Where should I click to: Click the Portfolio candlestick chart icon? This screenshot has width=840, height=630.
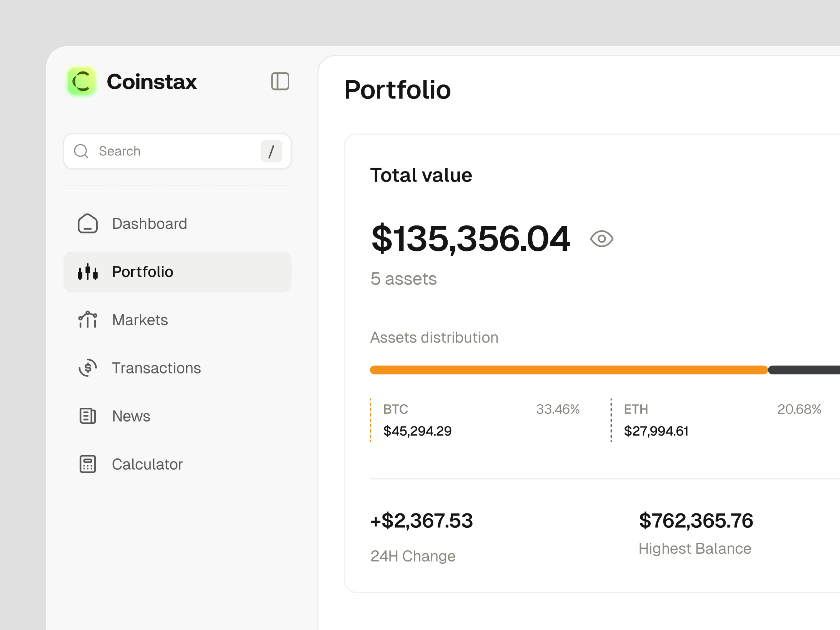click(87, 271)
